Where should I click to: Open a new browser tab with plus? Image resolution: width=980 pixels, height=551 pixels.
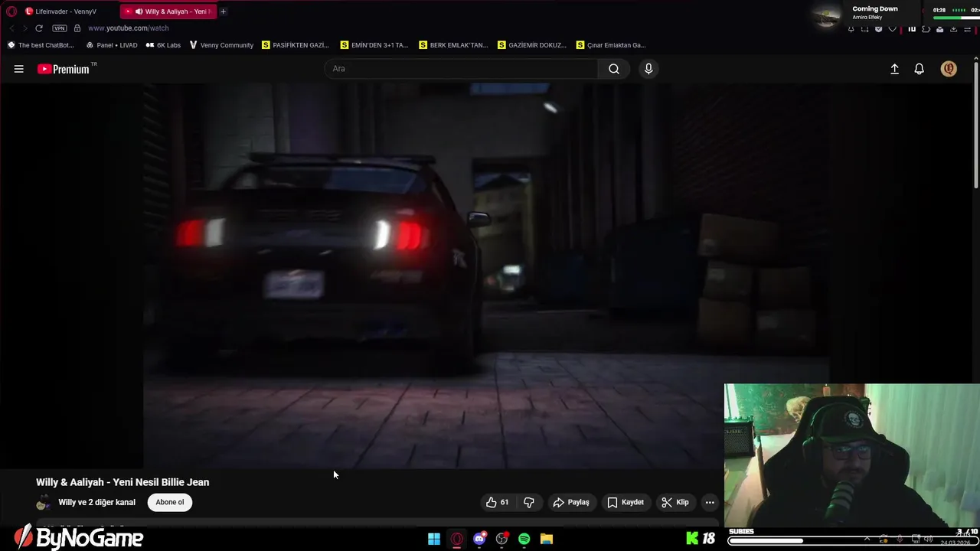[223, 11]
